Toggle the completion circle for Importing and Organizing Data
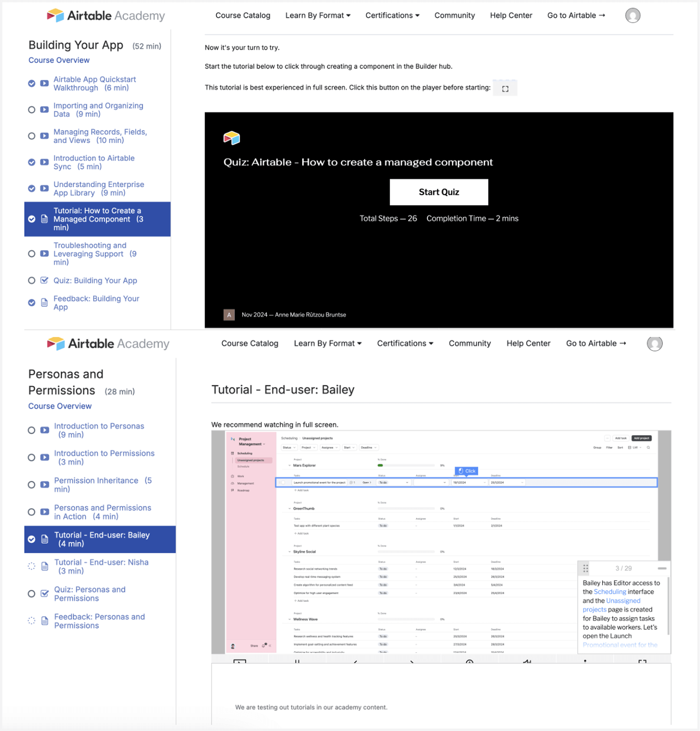Viewport: 700px width, 731px height. 32,110
